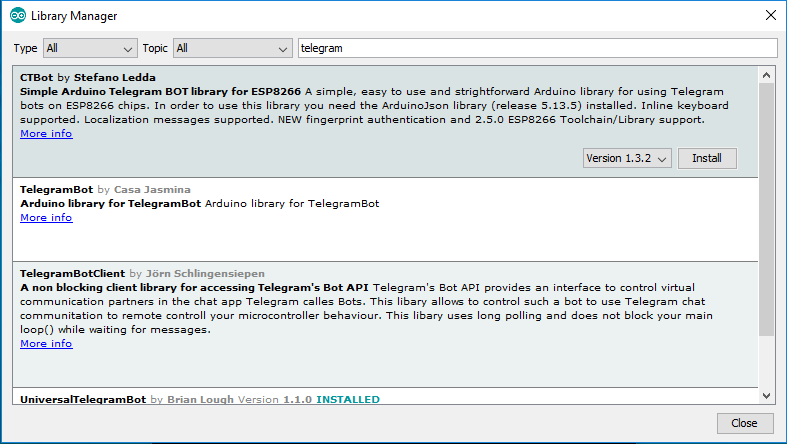Click the search field containing telegram
787x444 pixels.
click(538, 48)
